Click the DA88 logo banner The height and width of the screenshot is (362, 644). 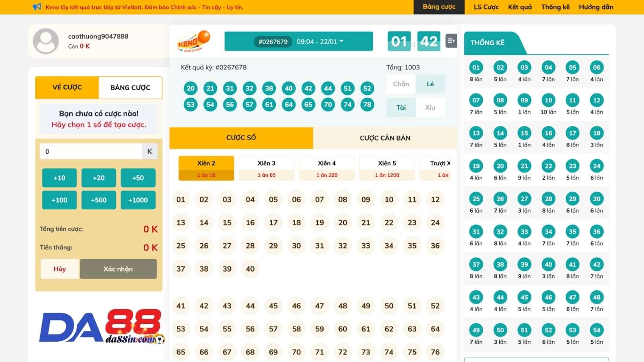(101, 326)
